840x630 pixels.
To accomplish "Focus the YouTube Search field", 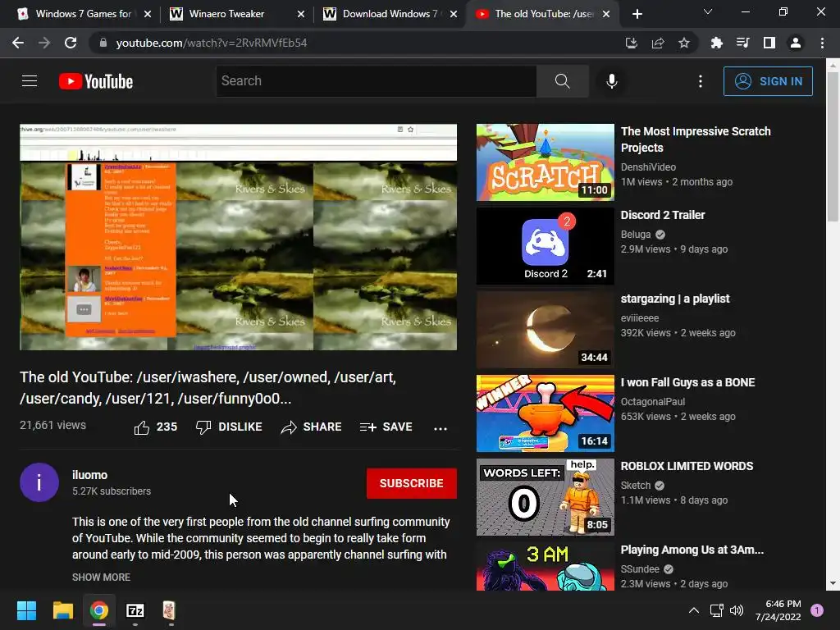I will [376, 81].
